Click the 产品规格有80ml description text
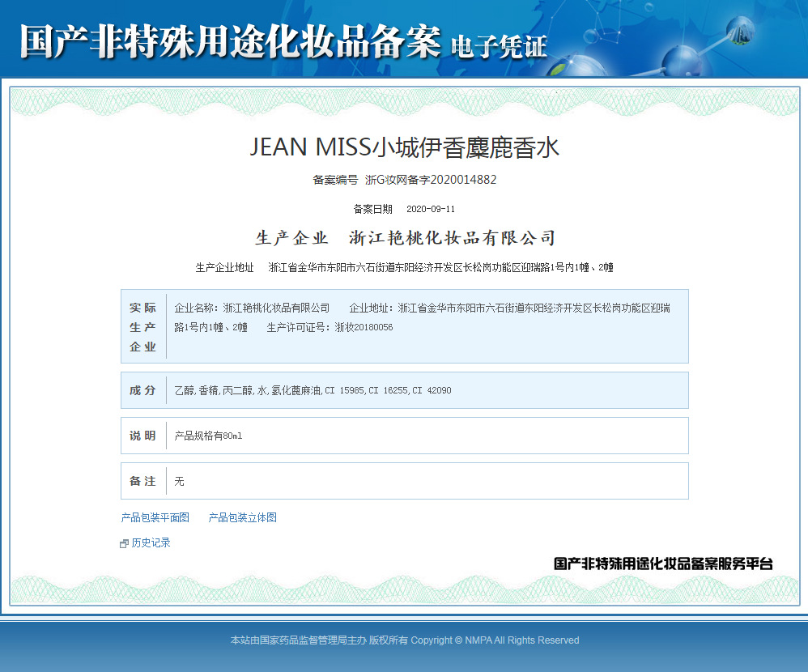Viewport: 808px width, 672px height. click(x=208, y=436)
